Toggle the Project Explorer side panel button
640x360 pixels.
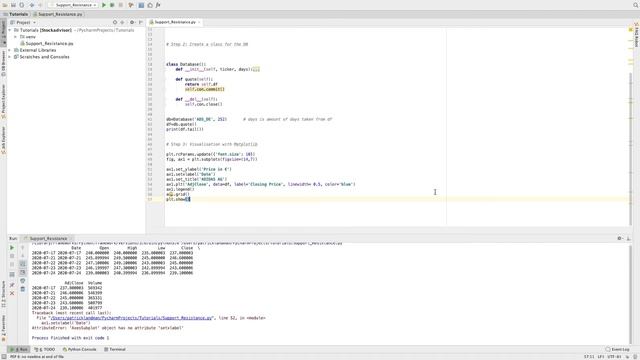(x=3, y=102)
